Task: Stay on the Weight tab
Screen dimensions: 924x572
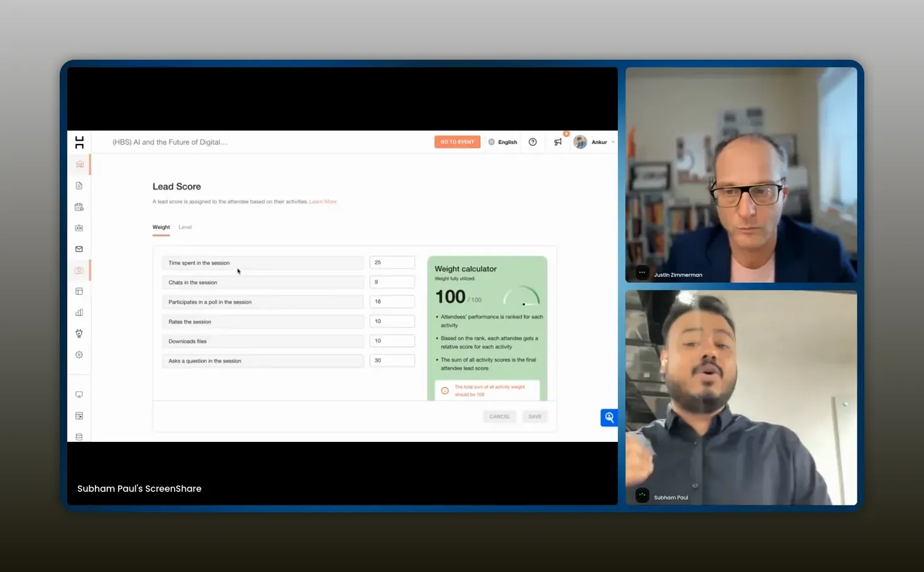Action: pos(161,227)
